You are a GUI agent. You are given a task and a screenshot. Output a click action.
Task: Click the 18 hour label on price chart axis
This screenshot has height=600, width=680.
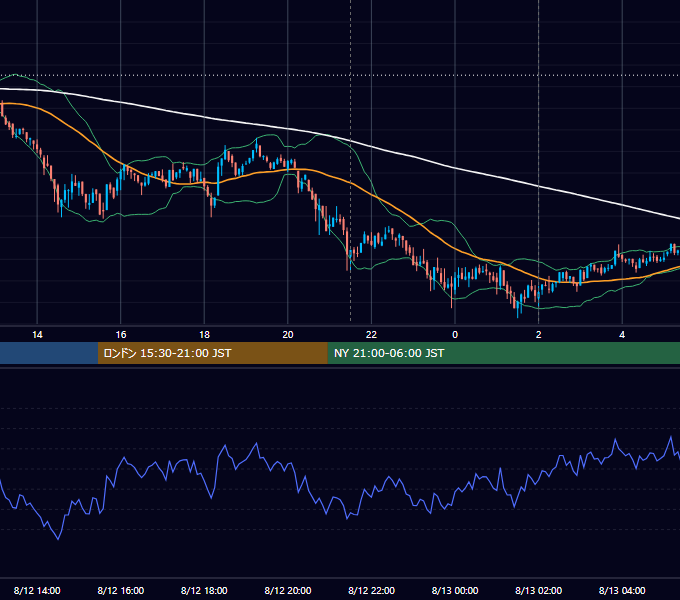click(x=204, y=335)
